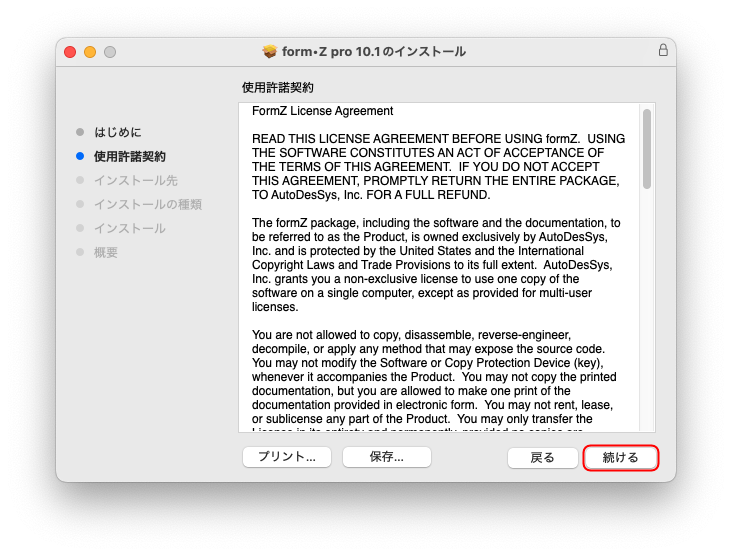Click the gray bullet beside はじめに step
This screenshot has width=732, height=556.
(x=80, y=132)
